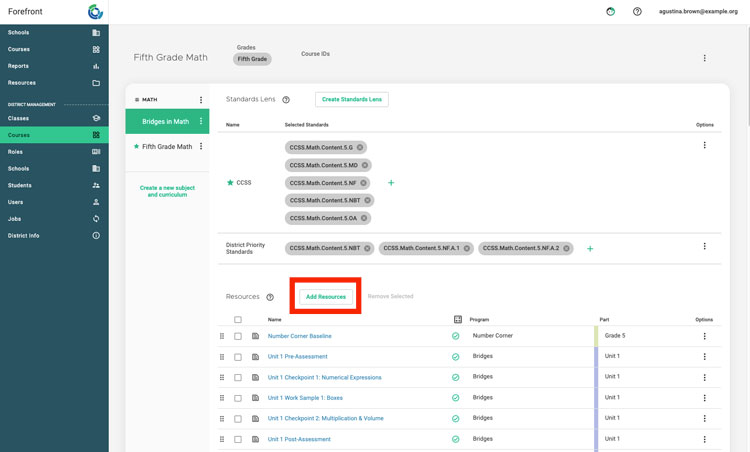The image size is (750, 452).
Task: Click the District Info icon in sidebar
Action: click(96, 235)
